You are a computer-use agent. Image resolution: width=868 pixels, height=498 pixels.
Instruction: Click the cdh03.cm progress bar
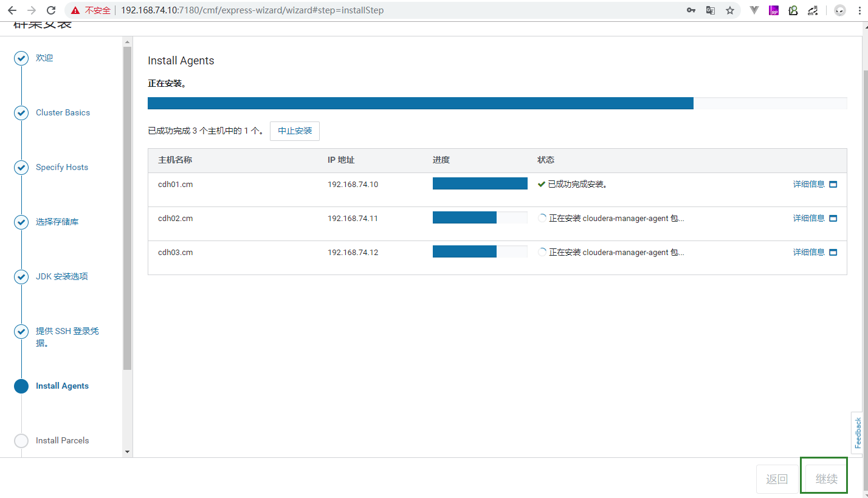(x=480, y=251)
